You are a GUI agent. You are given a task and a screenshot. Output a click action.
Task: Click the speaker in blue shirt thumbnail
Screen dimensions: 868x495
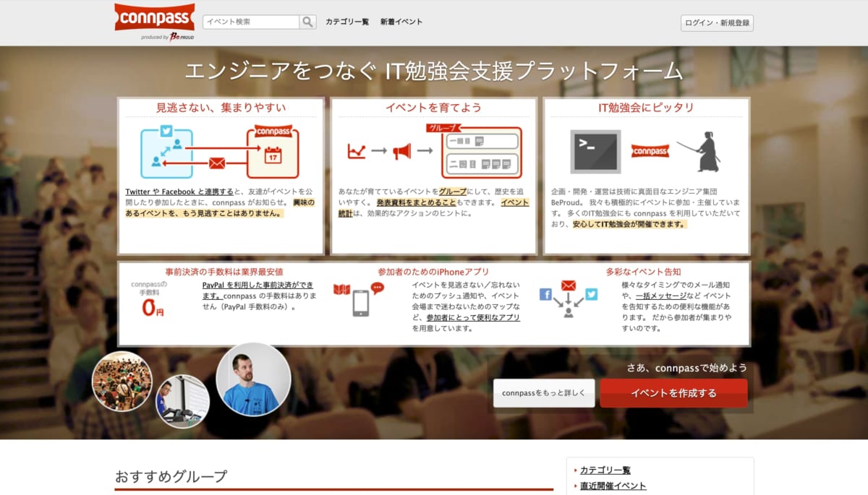coord(253,380)
